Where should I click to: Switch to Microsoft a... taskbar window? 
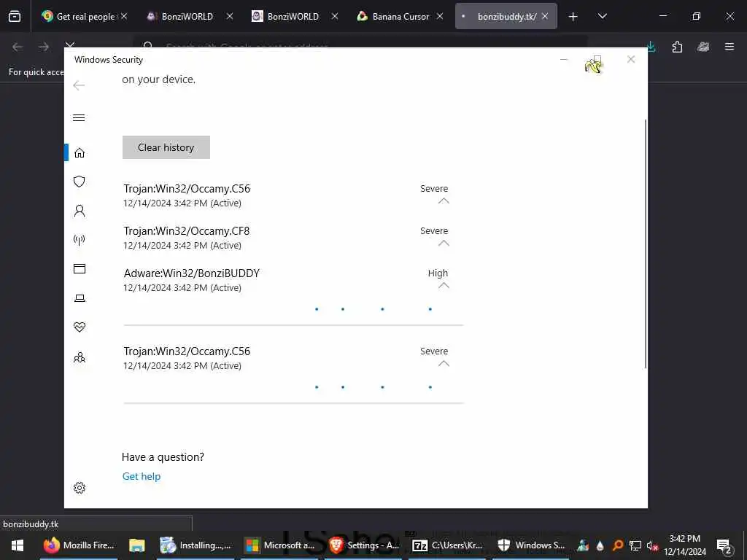[x=280, y=545]
